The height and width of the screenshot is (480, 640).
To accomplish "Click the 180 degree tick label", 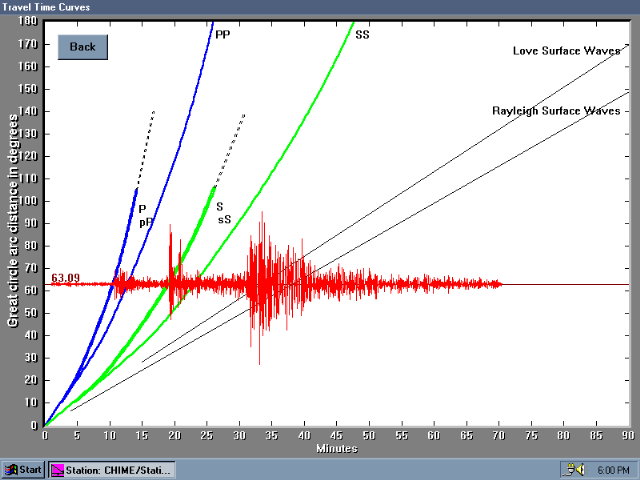I will tap(28, 21).
